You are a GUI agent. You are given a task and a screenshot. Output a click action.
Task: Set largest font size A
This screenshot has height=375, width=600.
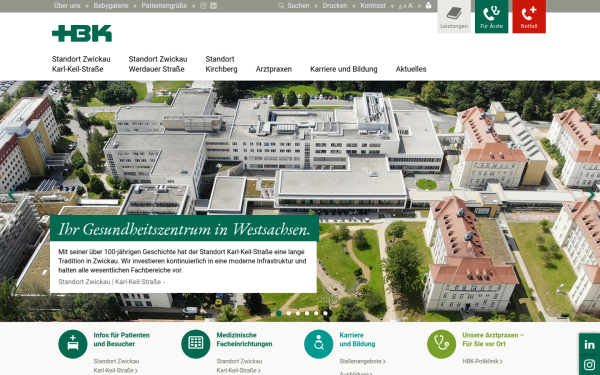point(410,6)
